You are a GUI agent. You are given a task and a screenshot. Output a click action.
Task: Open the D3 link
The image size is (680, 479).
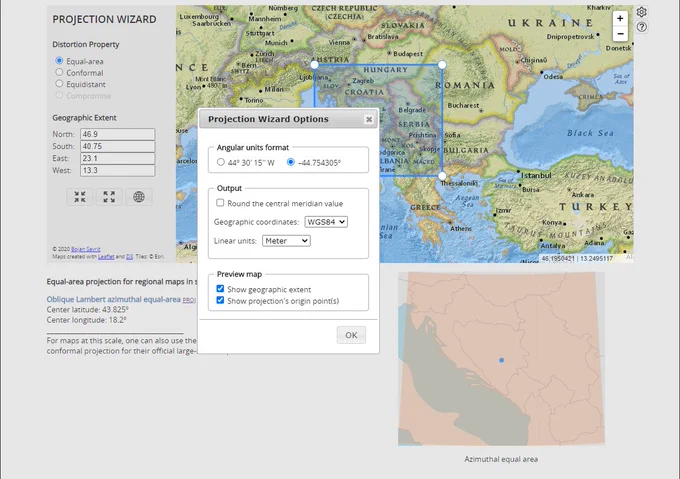point(129,257)
